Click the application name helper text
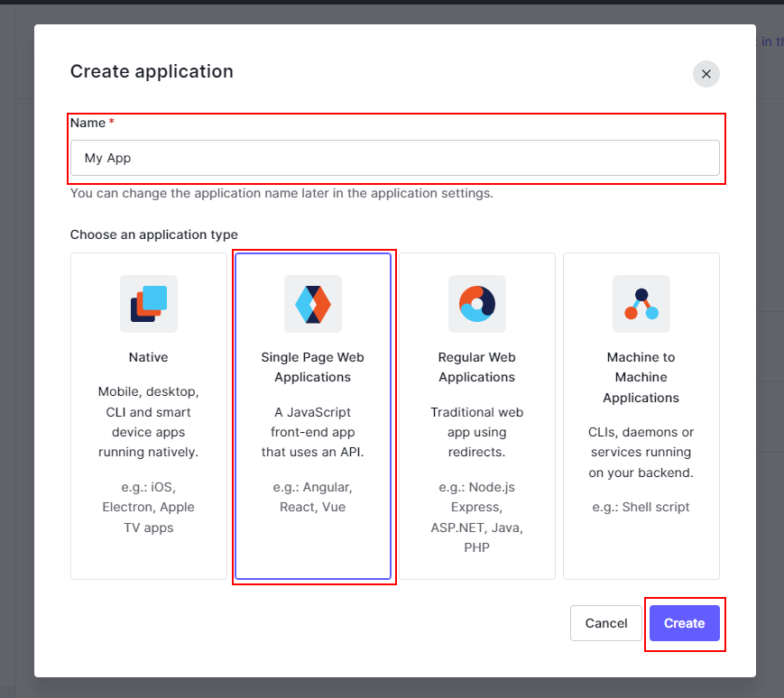The width and height of the screenshot is (784, 698). [281, 193]
